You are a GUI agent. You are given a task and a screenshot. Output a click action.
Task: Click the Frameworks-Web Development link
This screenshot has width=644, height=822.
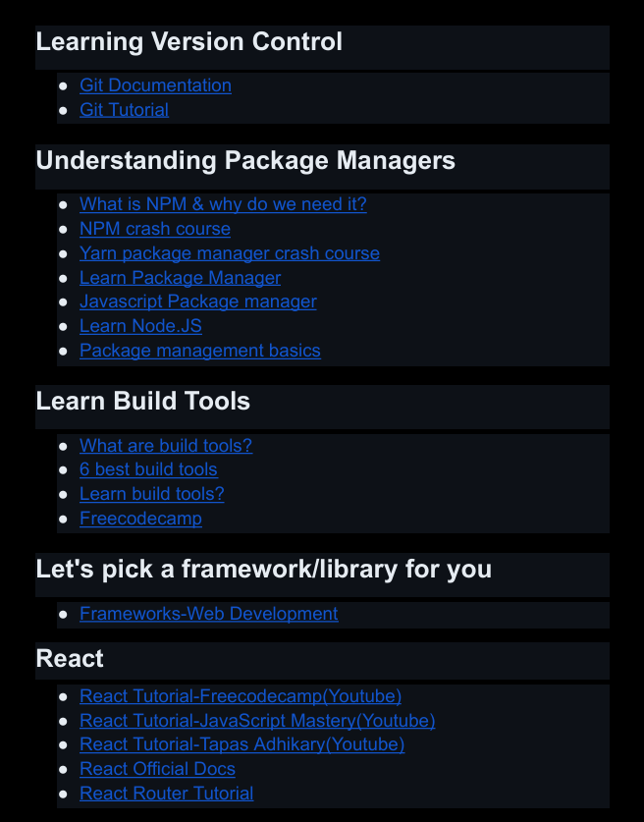pyautogui.click(x=208, y=614)
